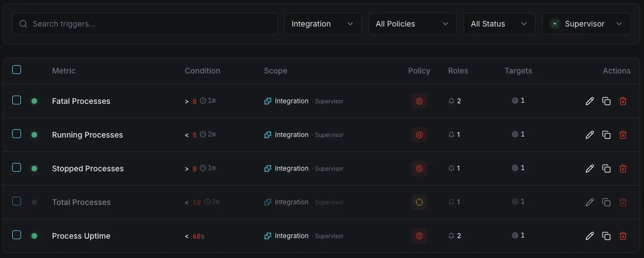The height and width of the screenshot is (258, 644).
Task: Duplicate the Total Processes trigger
Action: click(606, 202)
